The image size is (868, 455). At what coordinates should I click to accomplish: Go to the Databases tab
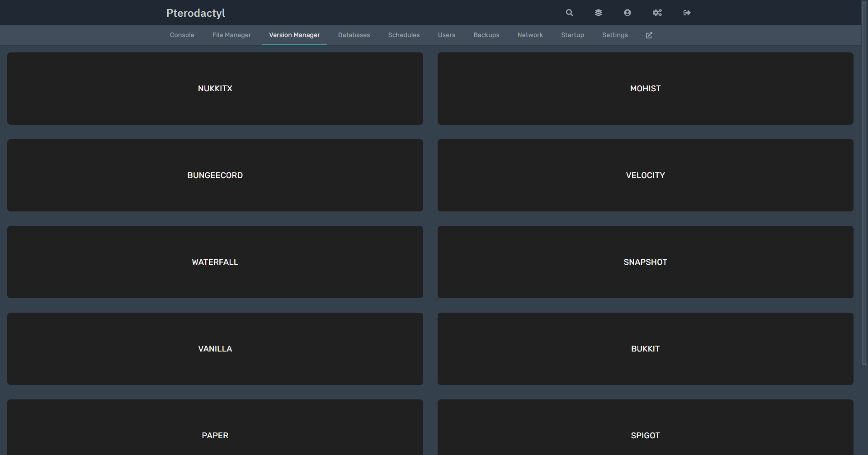(x=354, y=35)
